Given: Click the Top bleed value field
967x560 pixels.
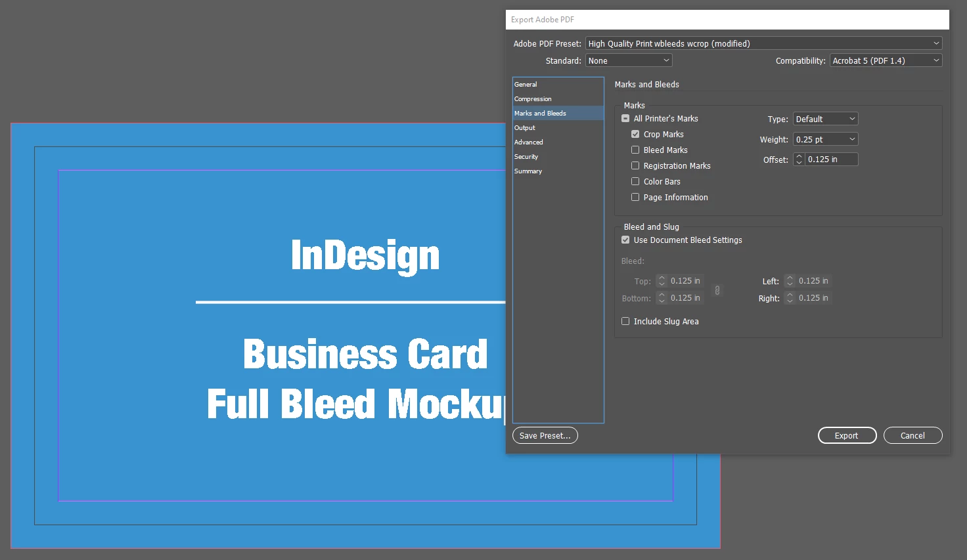Looking at the screenshot, I should pyautogui.click(x=685, y=281).
